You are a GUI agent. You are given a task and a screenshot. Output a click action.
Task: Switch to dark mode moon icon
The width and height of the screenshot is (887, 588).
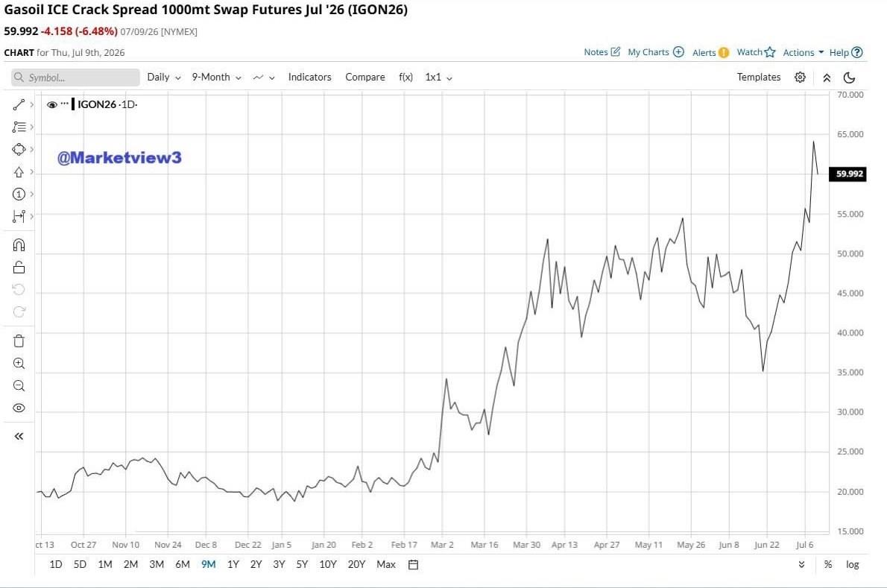click(849, 78)
